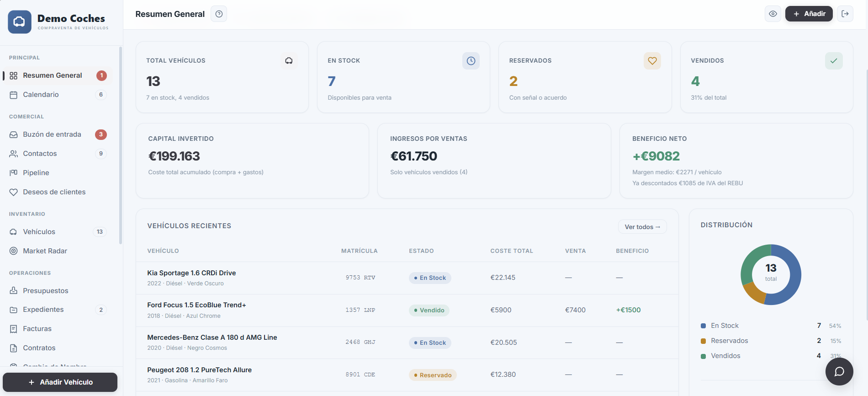Click the Pipeline kanban icon
The height and width of the screenshot is (396, 868).
click(x=14, y=173)
